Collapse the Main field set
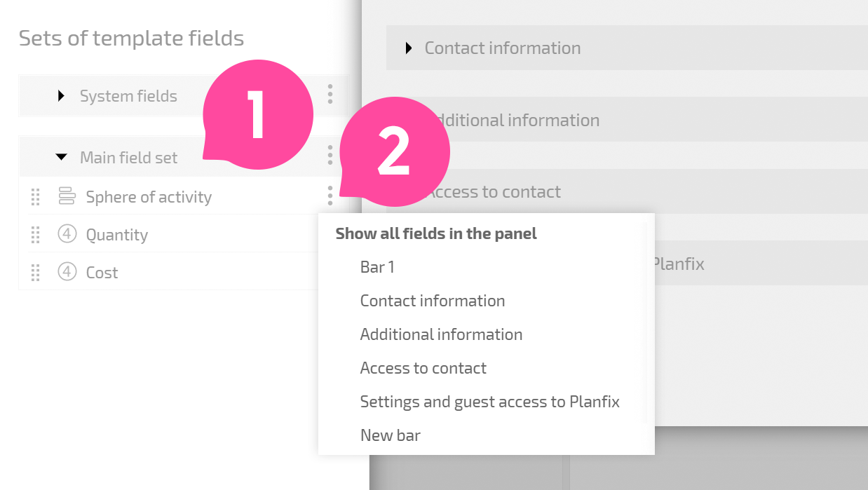Image resolution: width=868 pixels, height=490 pixels. click(x=61, y=157)
